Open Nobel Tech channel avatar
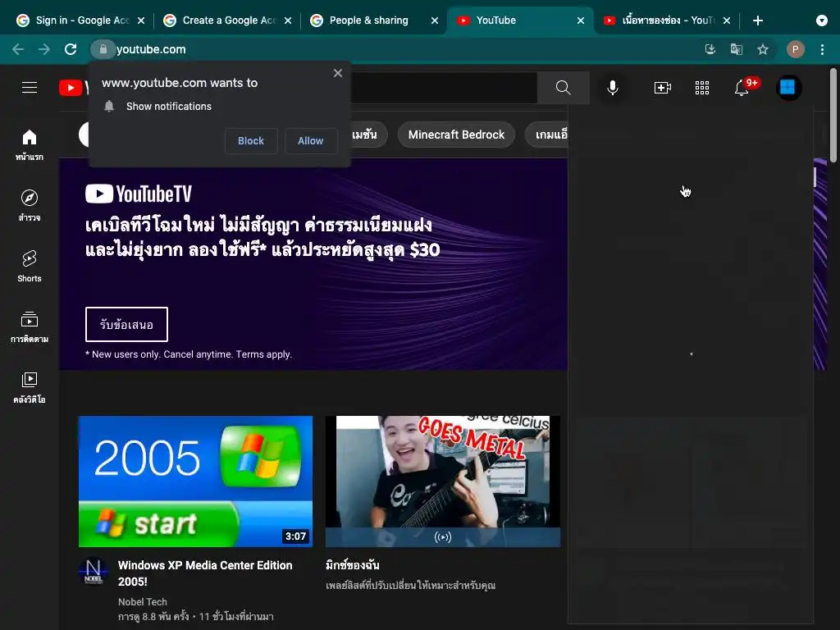Image resolution: width=840 pixels, height=630 pixels. (x=94, y=571)
